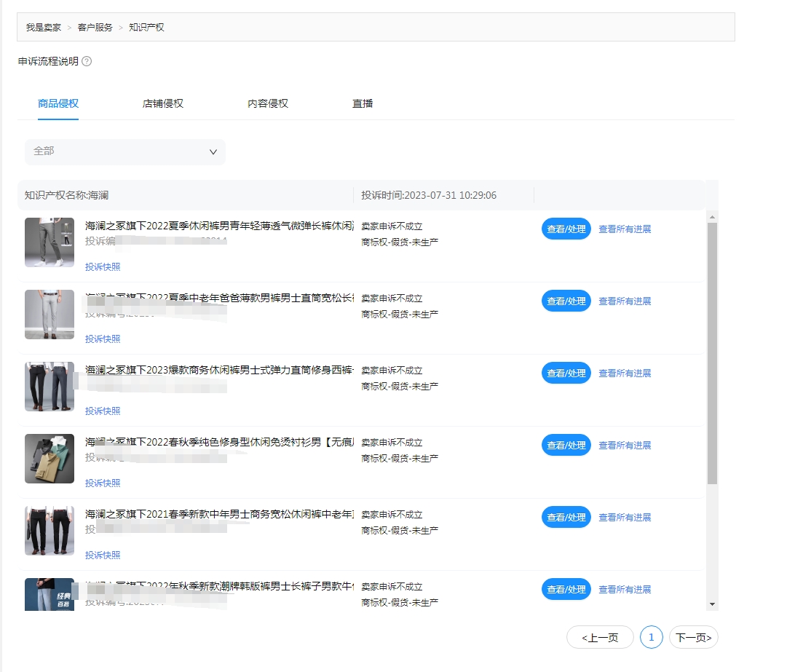Screen dimensions: 803x672
Task: Click the list's vertical scrollbar thumb
Action: [712, 353]
